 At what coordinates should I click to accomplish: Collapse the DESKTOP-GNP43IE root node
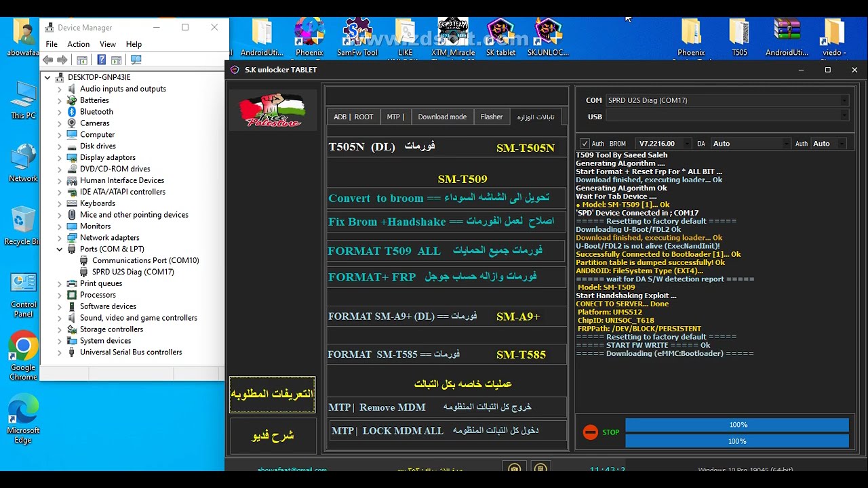pos(47,77)
